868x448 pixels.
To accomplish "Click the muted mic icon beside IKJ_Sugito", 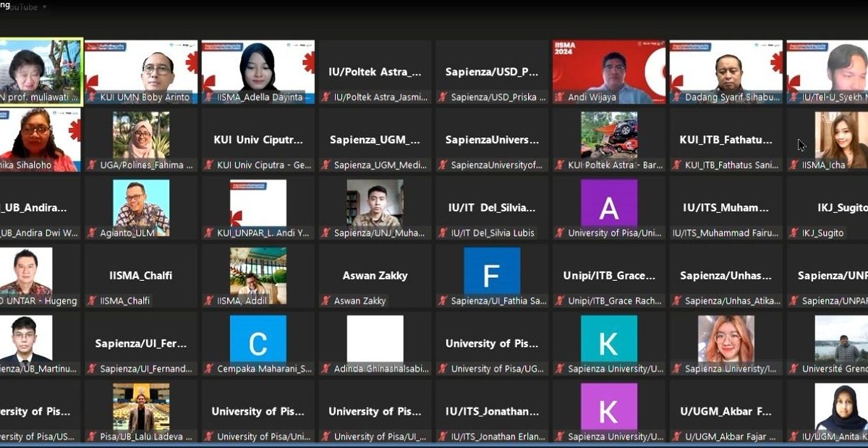I will [x=794, y=233].
